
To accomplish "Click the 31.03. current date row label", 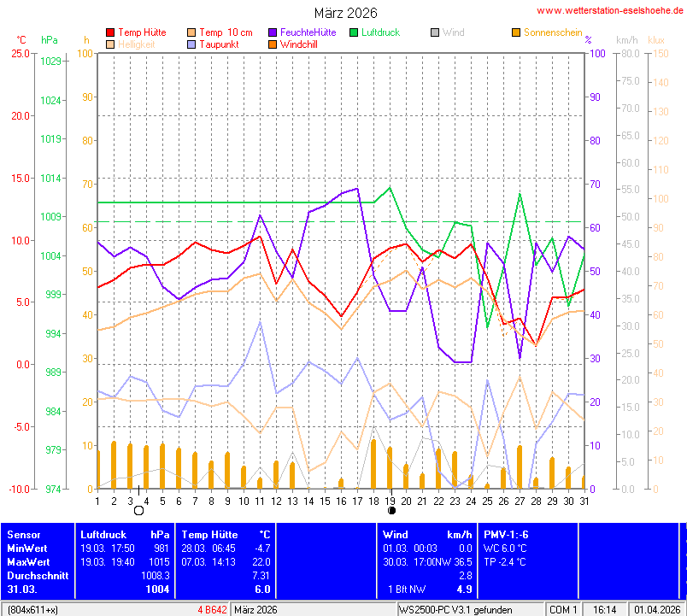I will (22, 590).
